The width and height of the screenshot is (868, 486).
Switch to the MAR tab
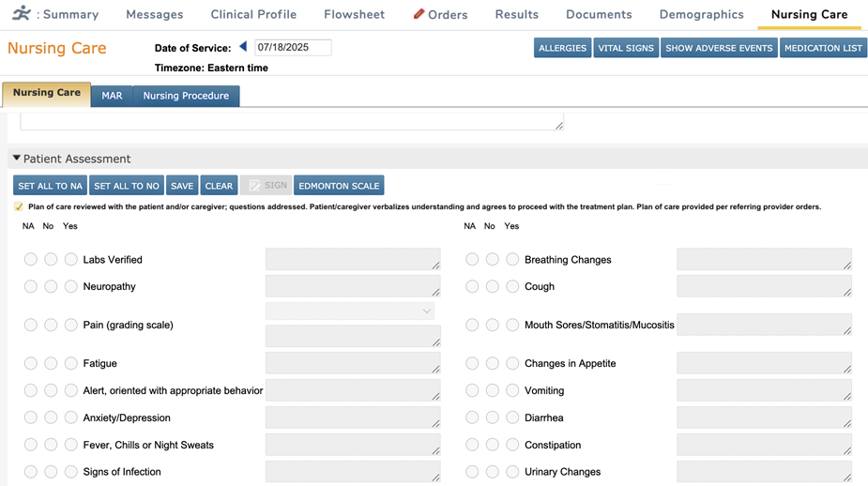click(x=112, y=96)
